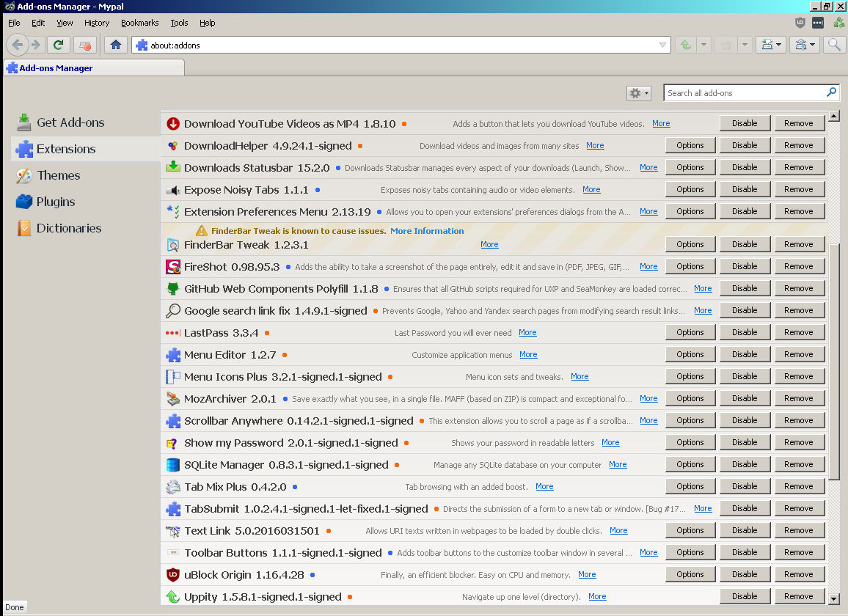This screenshot has height=616, width=848.
Task: Go back with the Back arrow
Action: pos(17,45)
